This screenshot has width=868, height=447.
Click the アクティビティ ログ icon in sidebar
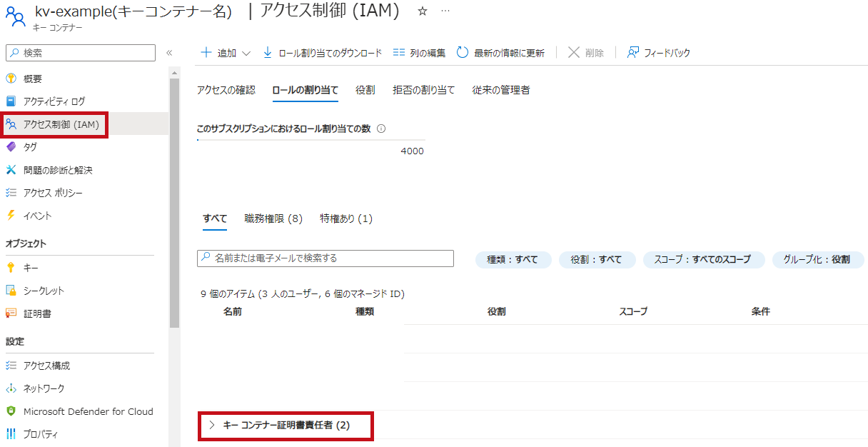pos(11,101)
